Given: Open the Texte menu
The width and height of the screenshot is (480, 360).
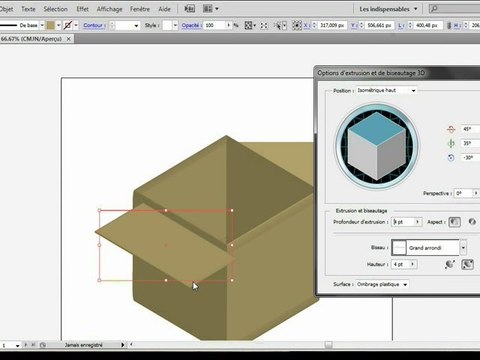Looking at the screenshot, I should pos(28,9).
